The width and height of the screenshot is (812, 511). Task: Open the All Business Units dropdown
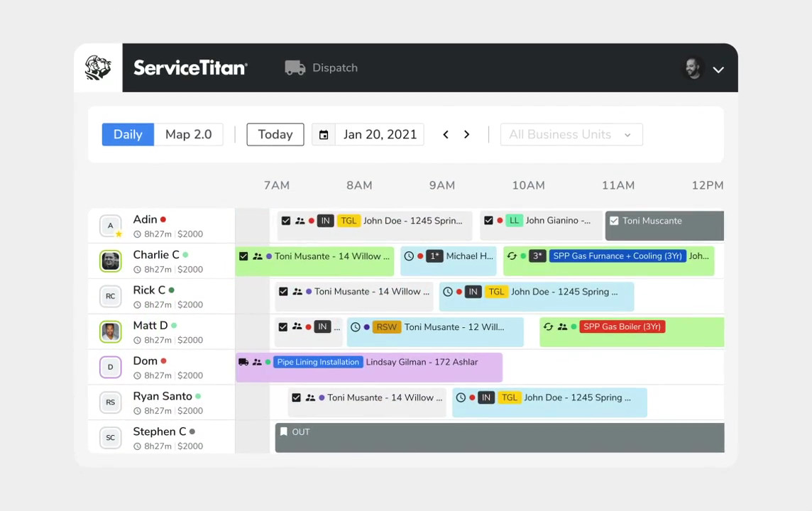point(571,135)
